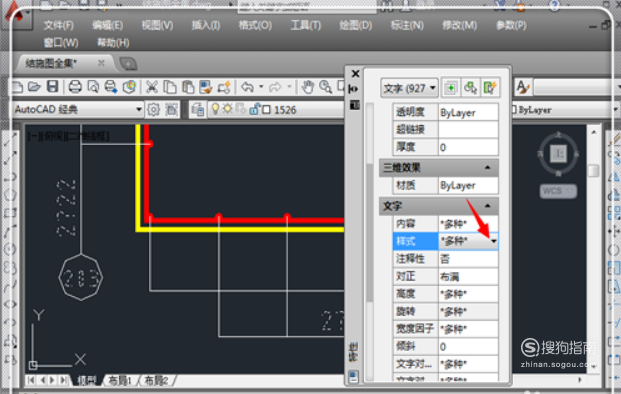
Task: Open the 格式(O) menu
Action: (x=255, y=25)
